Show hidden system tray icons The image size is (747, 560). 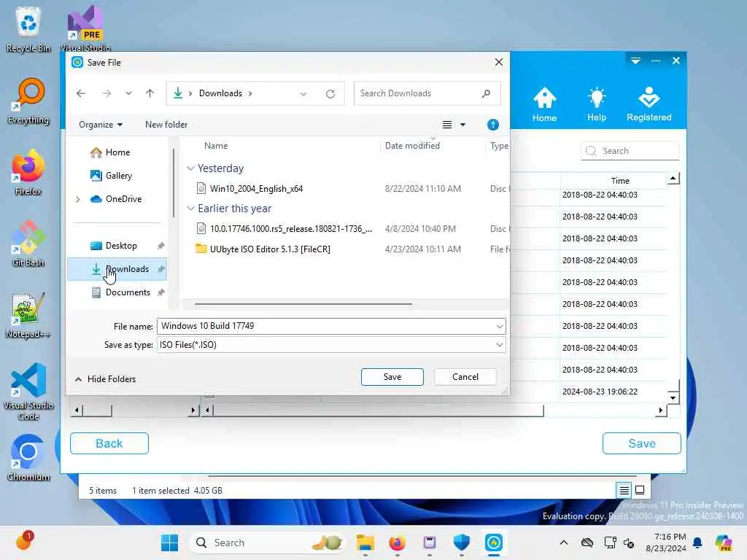coord(564,542)
